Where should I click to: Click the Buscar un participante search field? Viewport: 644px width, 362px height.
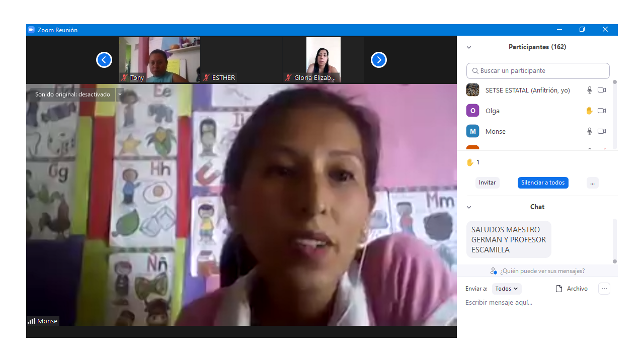[x=538, y=71]
